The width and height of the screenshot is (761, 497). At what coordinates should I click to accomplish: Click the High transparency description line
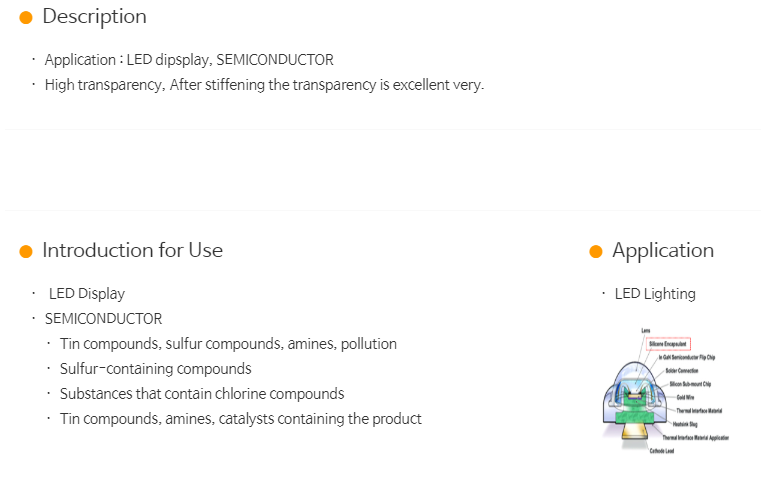(x=265, y=85)
